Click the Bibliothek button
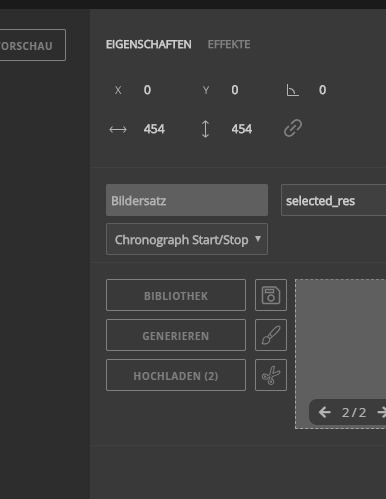 coord(176,295)
